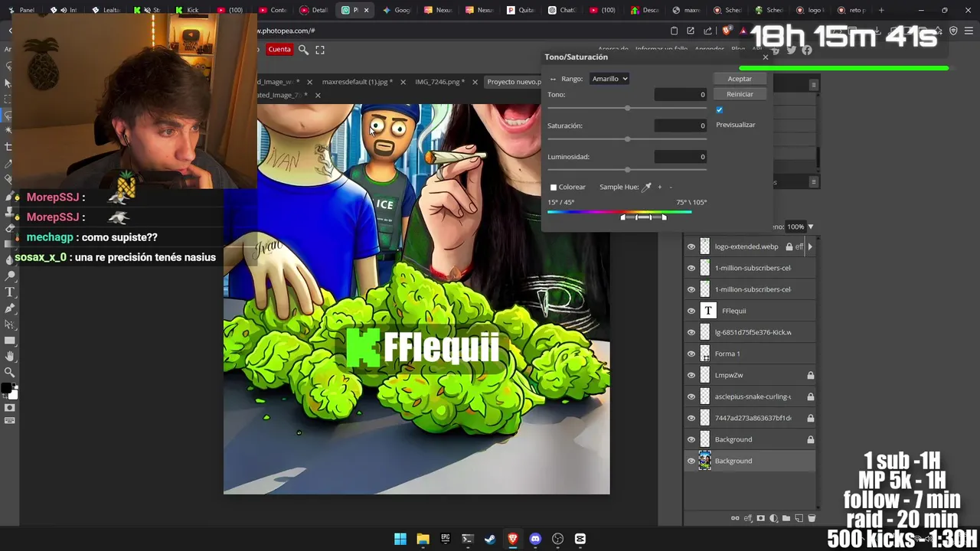The height and width of the screenshot is (551, 980).
Task: Hide the asclepius-snake-curling layer
Action: [x=691, y=396]
